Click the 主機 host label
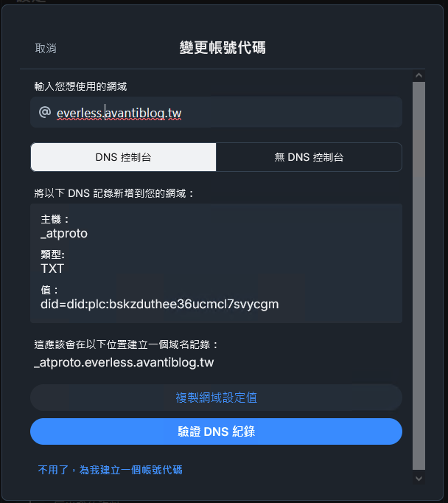 point(55,220)
